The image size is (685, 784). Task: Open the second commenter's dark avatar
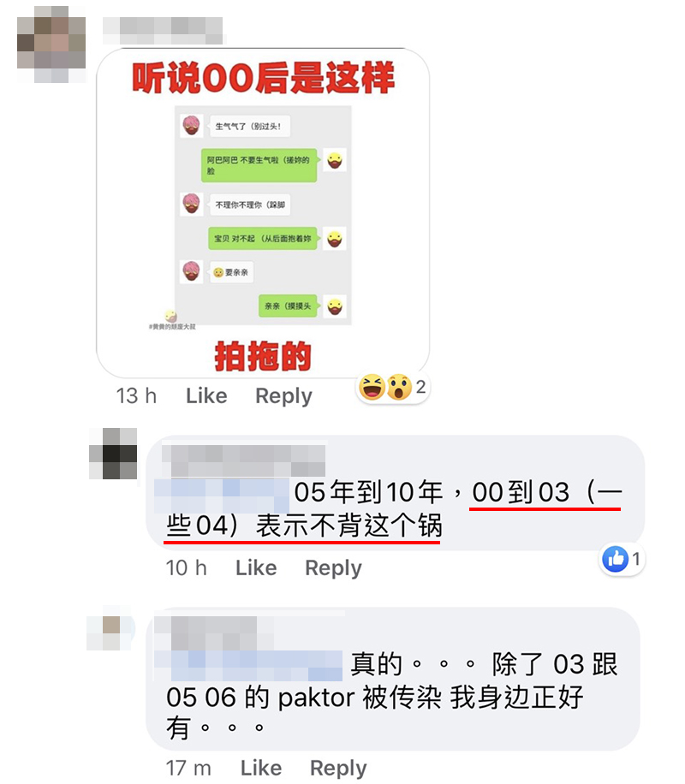[113, 454]
